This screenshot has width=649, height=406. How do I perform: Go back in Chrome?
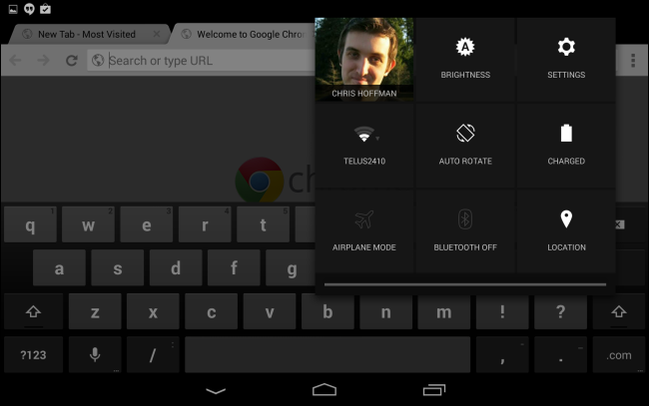click(15, 60)
